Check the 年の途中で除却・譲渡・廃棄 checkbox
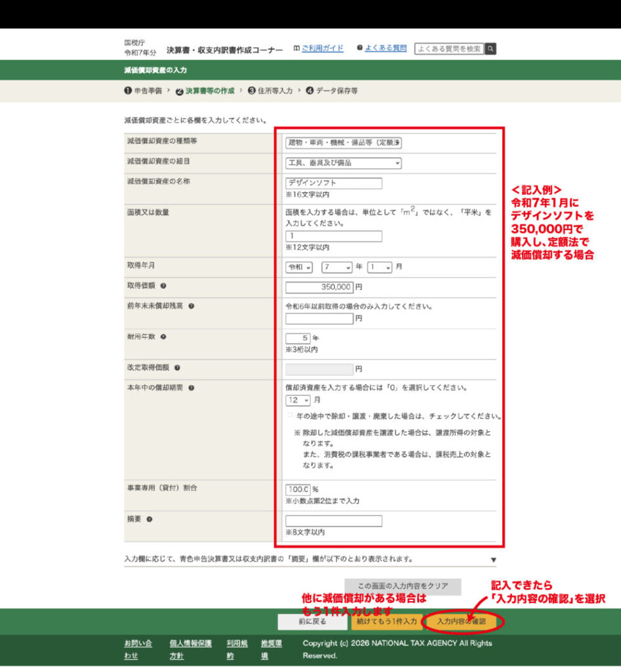 [x=290, y=416]
